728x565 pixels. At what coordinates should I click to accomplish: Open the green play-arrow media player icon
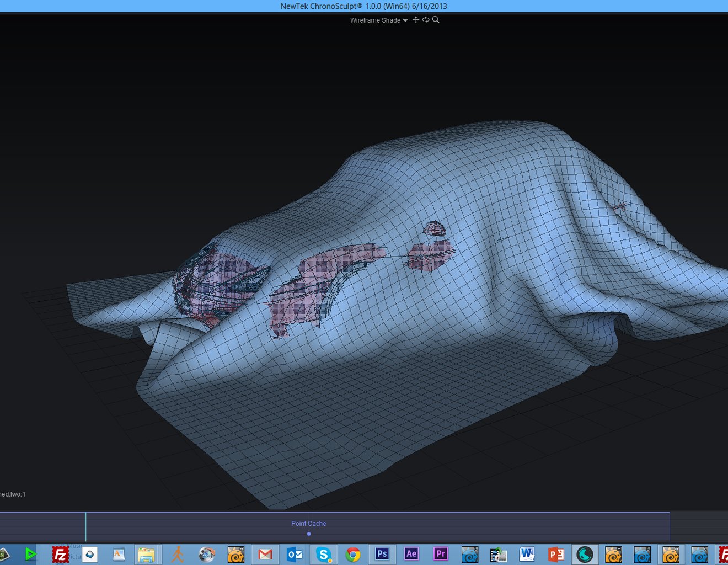pos(30,554)
